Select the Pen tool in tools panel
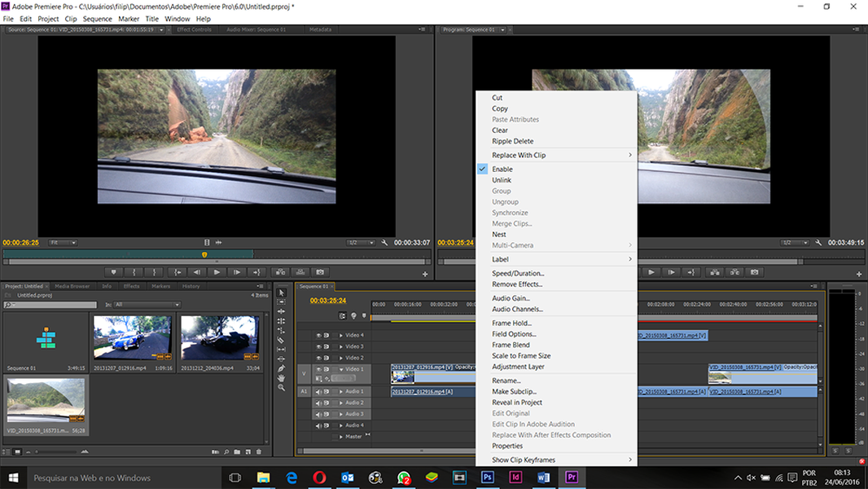Screen dimensions: 868x489 click(x=281, y=369)
